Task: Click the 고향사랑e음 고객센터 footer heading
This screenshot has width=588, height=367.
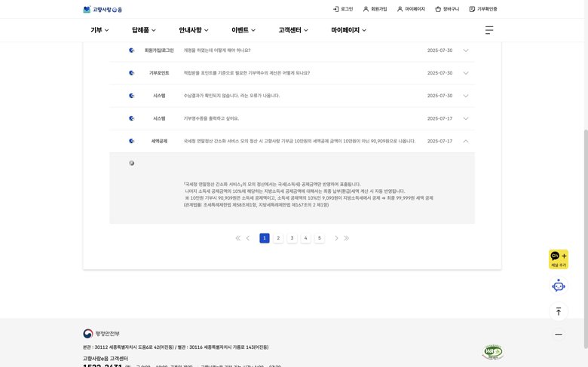Action: click(x=106, y=359)
